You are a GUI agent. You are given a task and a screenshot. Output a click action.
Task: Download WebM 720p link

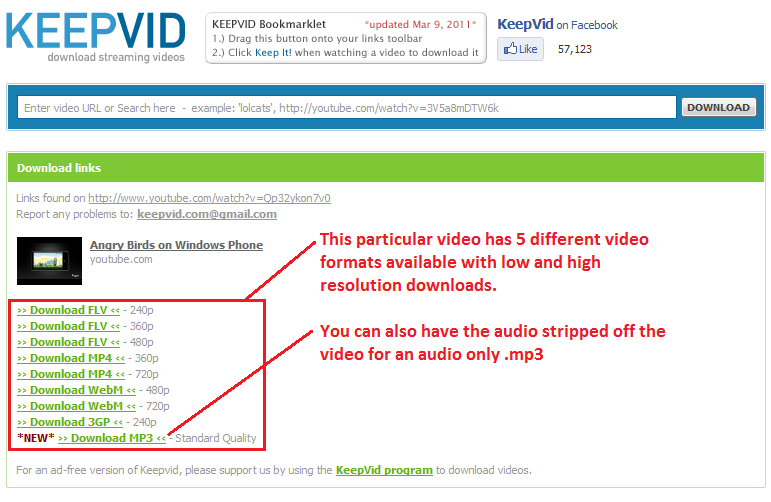coord(76,406)
